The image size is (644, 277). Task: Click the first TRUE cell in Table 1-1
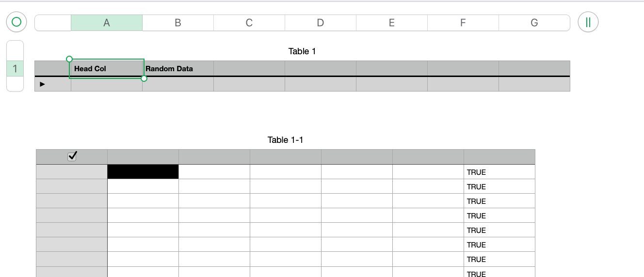tap(499, 172)
